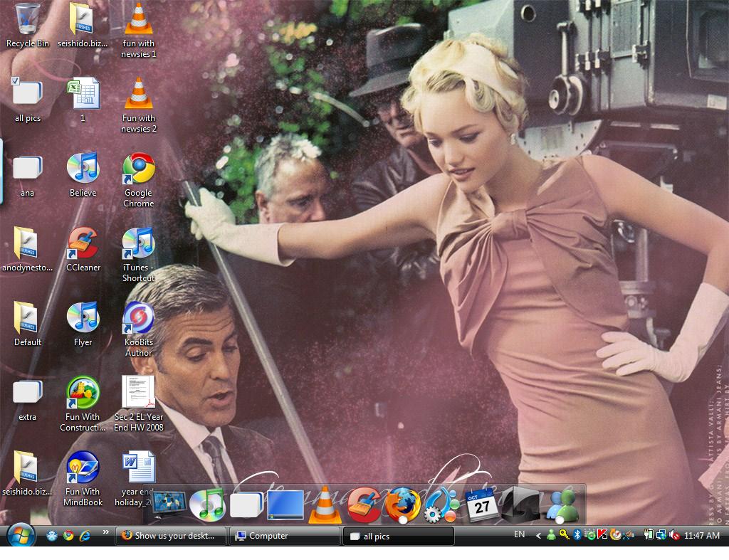The image size is (729, 560).
Task: Open the EN language bar selector
Action: tap(519, 534)
